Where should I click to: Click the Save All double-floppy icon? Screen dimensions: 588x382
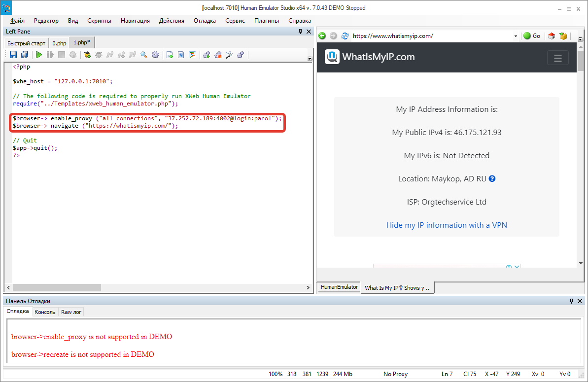coord(24,55)
